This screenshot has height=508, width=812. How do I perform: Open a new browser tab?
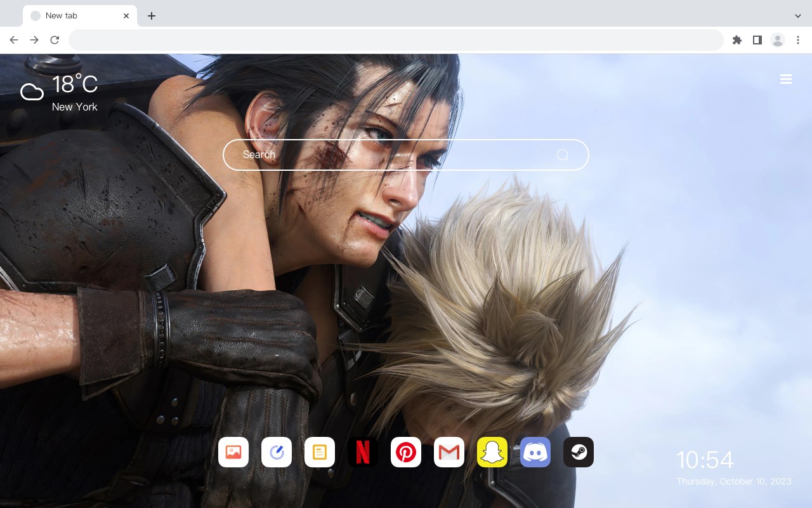(151, 16)
